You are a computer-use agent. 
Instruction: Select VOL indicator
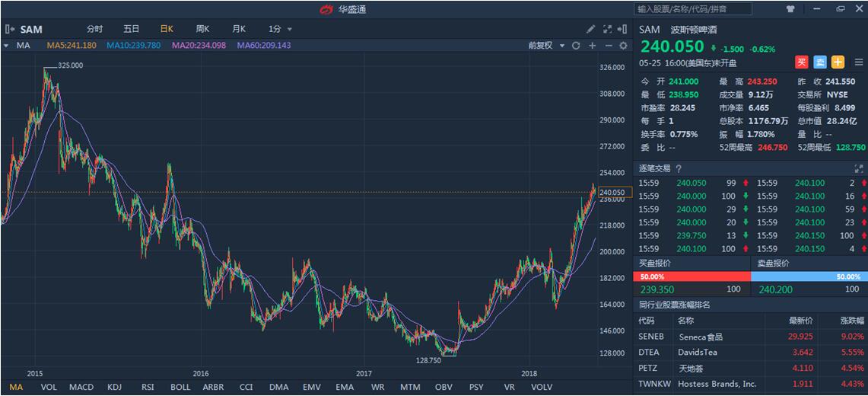[49, 387]
